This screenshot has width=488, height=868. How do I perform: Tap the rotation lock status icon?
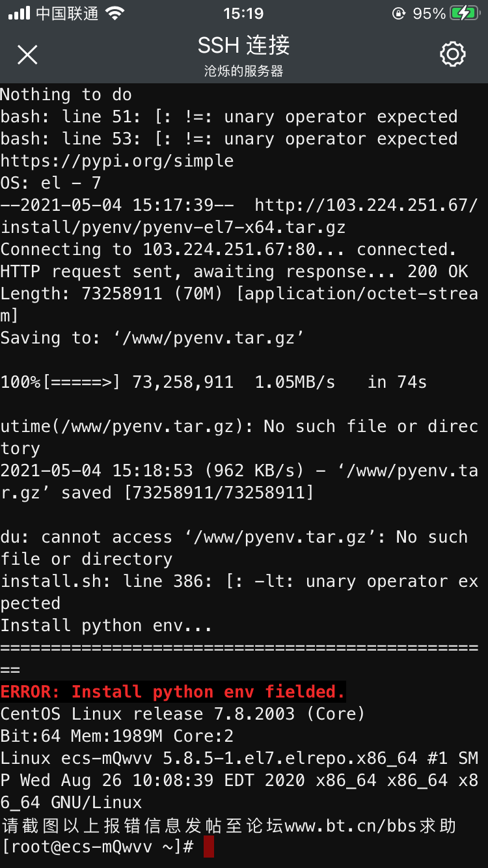click(x=399, y=13)
